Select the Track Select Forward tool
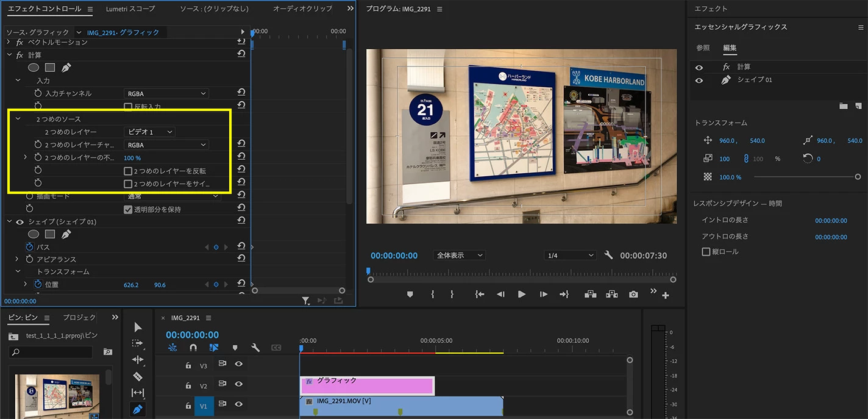 [x=138, y=343]
